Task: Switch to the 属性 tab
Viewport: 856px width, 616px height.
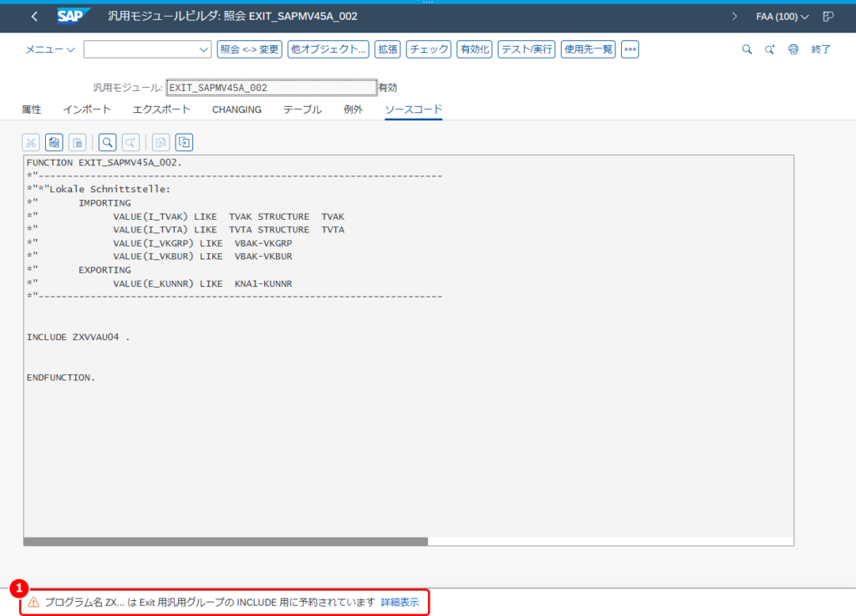Action: click(31, 109)
